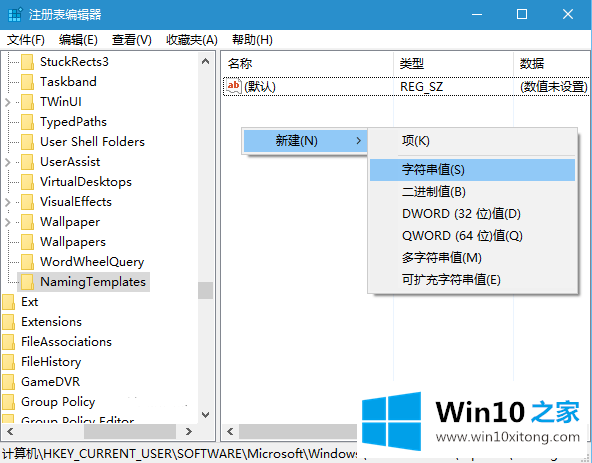
Task: Click the FileAssociations folder icon
Action: 8,342
